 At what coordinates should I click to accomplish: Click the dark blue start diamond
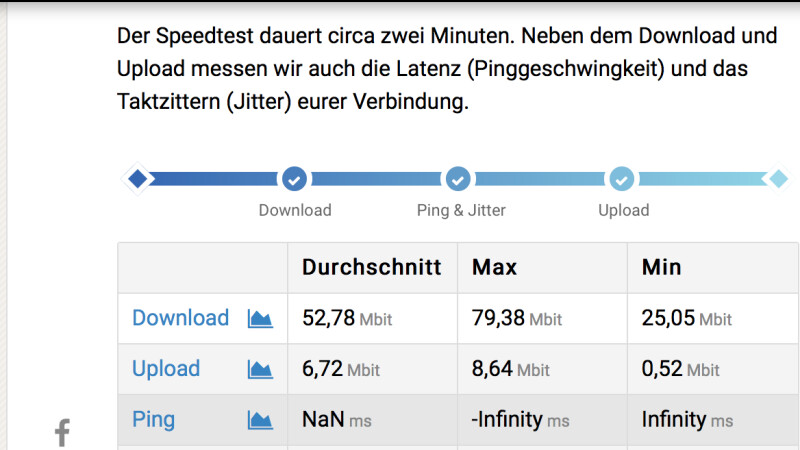point(137,179)
